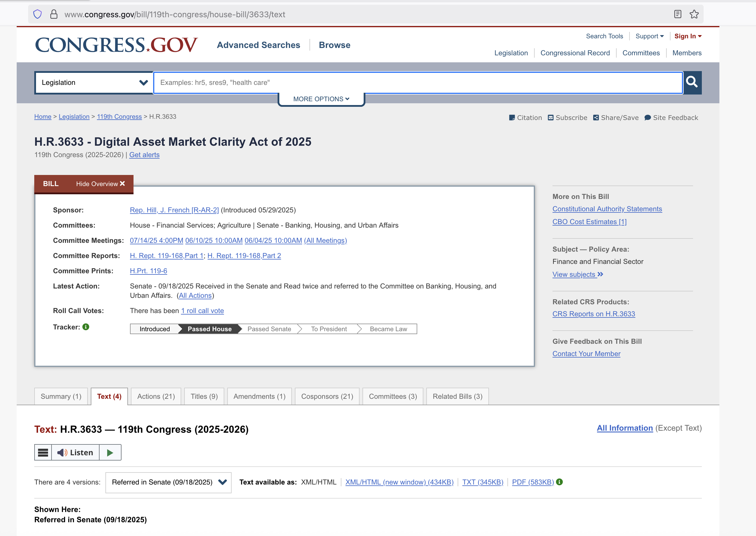Open reader view icon in address bar
Image resolution: width=756 pixels, height=536 pixels.
pyautogui.click(x=678, y=14)
